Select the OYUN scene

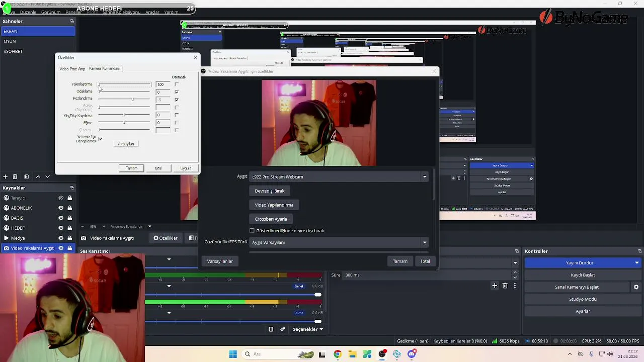click(x=38, y=41)
